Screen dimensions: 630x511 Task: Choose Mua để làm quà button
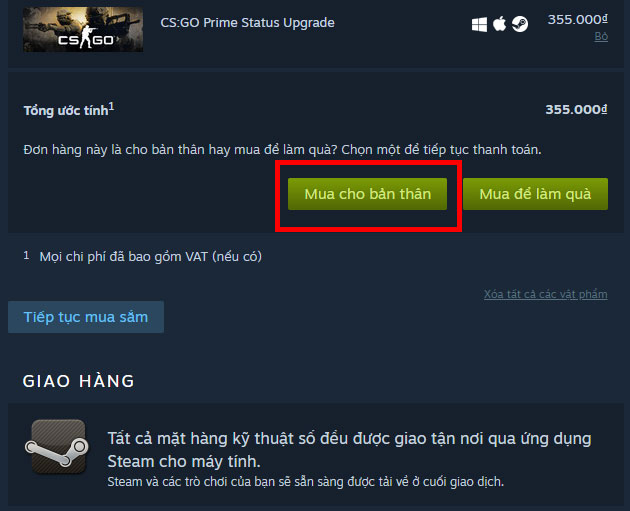click(535, 194)
